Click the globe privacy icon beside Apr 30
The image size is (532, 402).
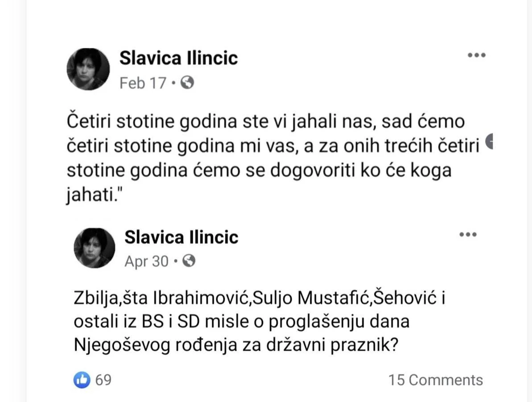189,261
